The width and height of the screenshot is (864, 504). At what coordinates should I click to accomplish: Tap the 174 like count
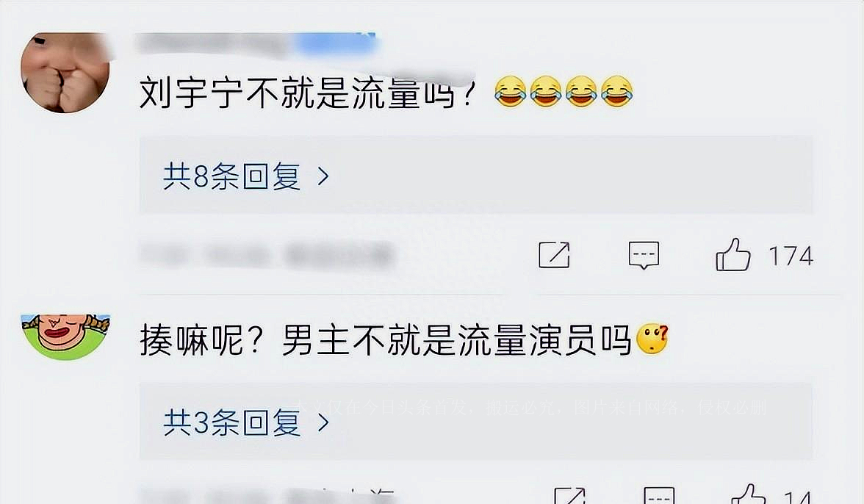pyautogui.click(x=791, y=256)
